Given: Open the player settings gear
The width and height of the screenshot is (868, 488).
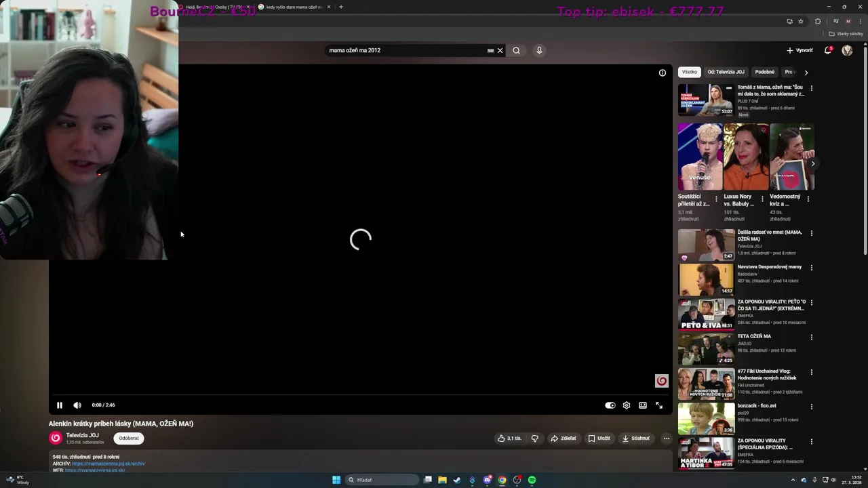Looking at the screenshot, I should click(x=627, y=405).
